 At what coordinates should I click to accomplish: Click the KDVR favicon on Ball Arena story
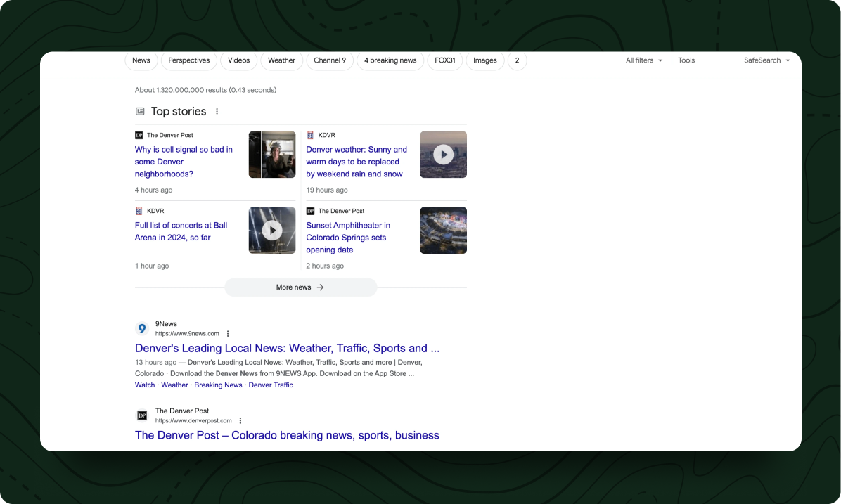pos(139,211)
